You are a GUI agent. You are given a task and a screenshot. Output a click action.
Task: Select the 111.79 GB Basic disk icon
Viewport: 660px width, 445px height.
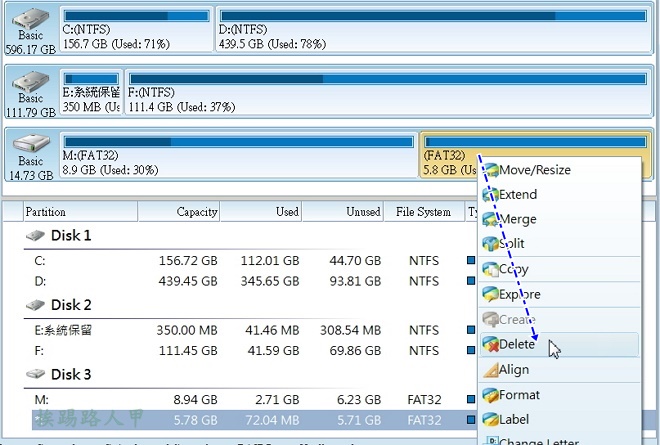coord(30,82)
